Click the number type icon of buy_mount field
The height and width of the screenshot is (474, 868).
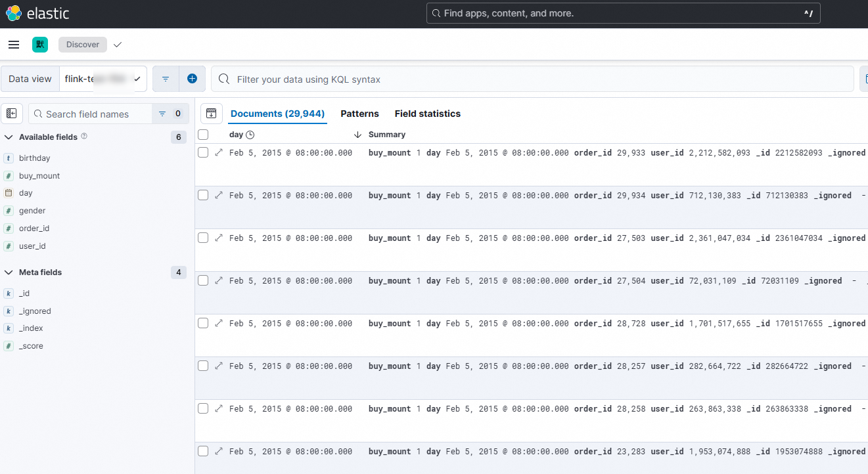click(9, 176)
